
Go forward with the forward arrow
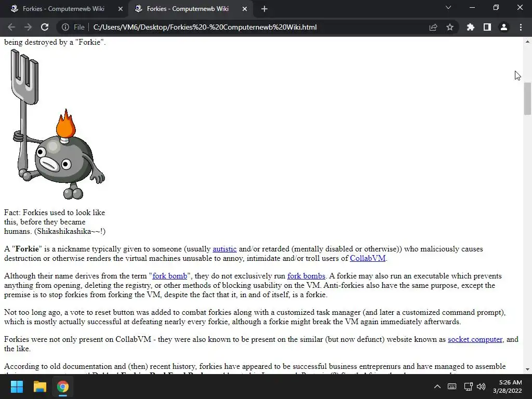pyautogui.click(x=28, y=27)
